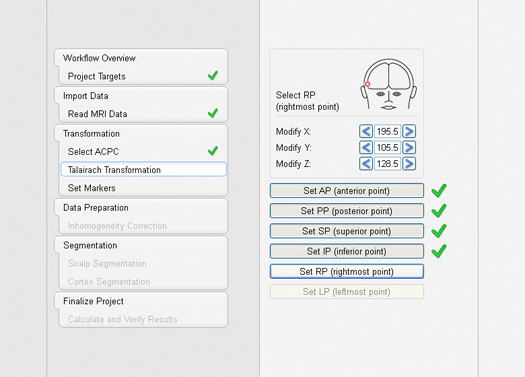Open the Set Markers step
This screenshot has width=525, height=377.
[x=143, y=188]
